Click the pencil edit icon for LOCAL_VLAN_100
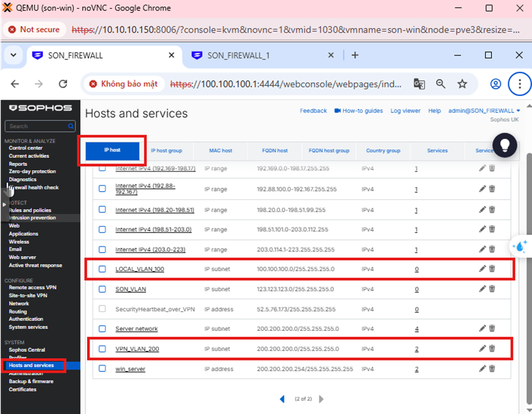Screen dimensions: 532x414 [483, 268]
